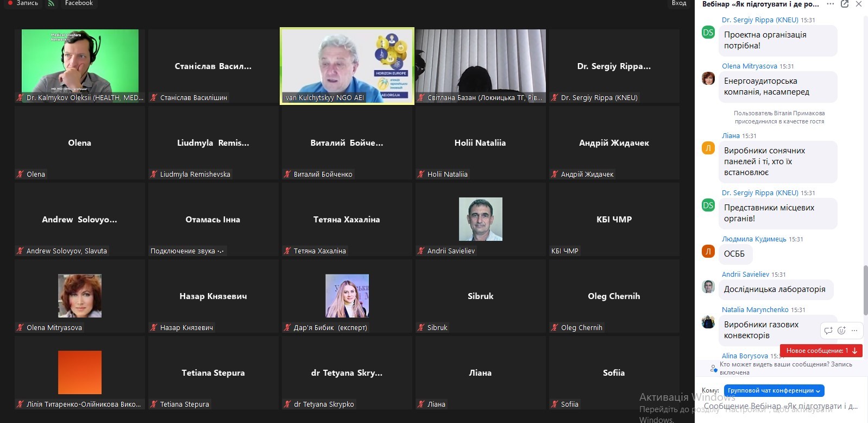Select the Ліана participant tile
The image size is (868, 423).
click(481, 373)
